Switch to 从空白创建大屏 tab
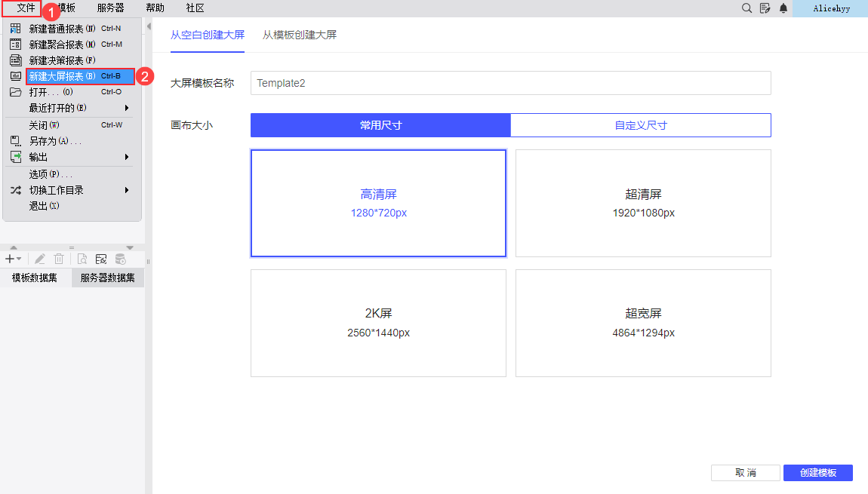 point(208,35)
